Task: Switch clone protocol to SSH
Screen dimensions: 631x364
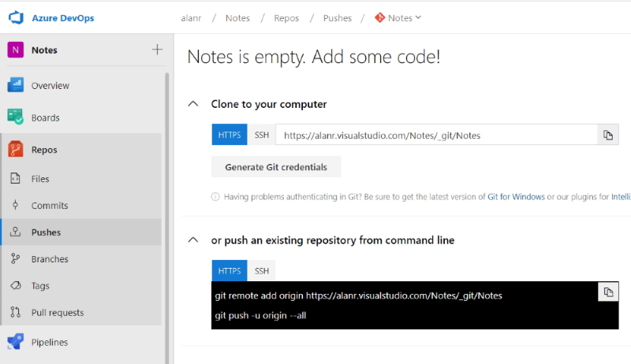Action: [x=261, y=135]
